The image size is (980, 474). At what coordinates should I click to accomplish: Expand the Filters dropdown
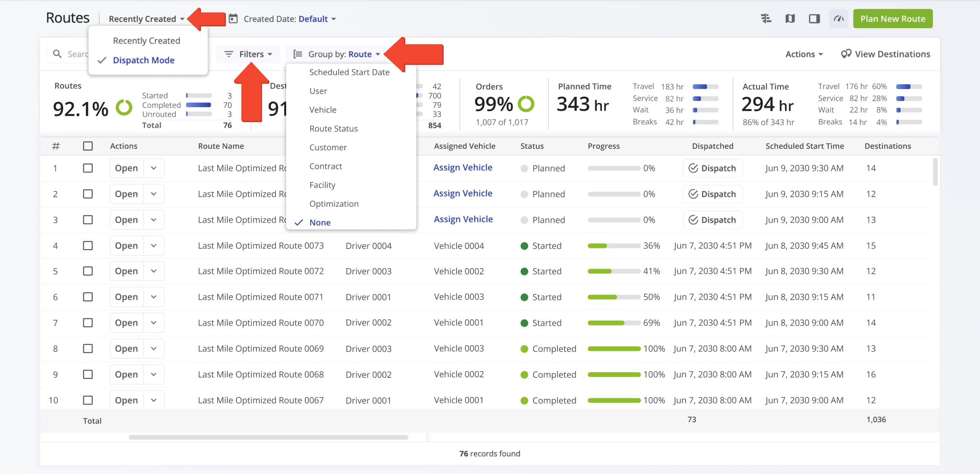(248, 54)
